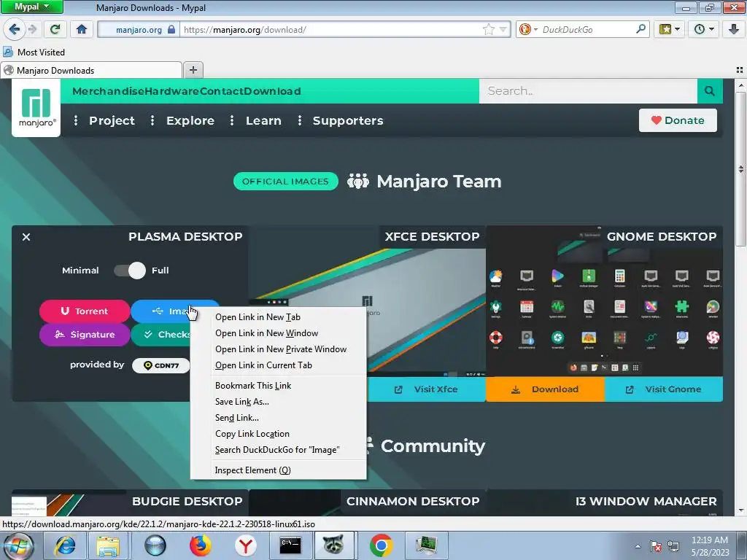The width and height of the screenshot is (747, 560).
Task: Open the command prompt taskbar icon
Action: pos(290,545)
